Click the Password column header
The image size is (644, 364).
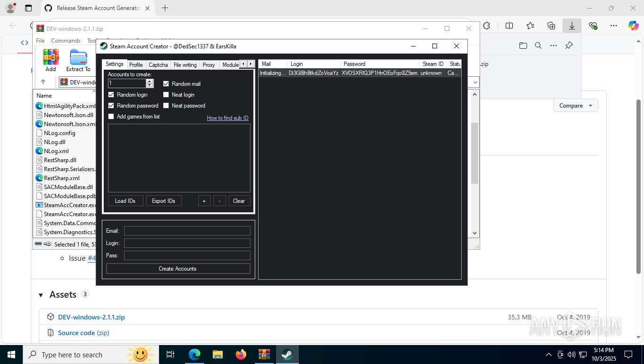380,64
